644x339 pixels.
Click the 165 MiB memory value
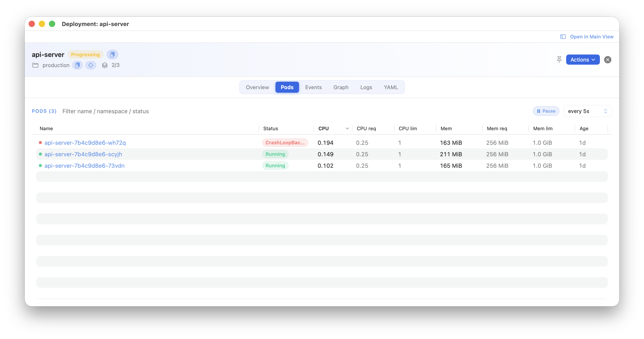(x=451, y=166)
